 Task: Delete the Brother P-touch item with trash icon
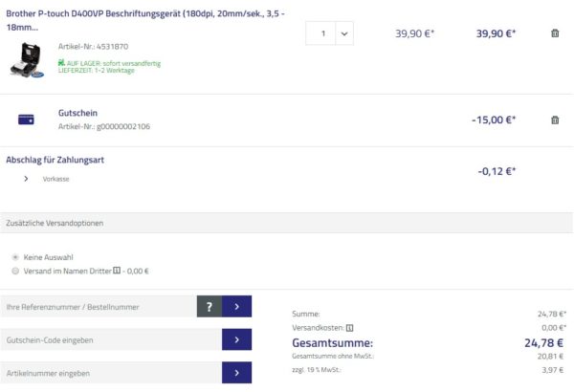pyautogui.click(x=555, y=33)
